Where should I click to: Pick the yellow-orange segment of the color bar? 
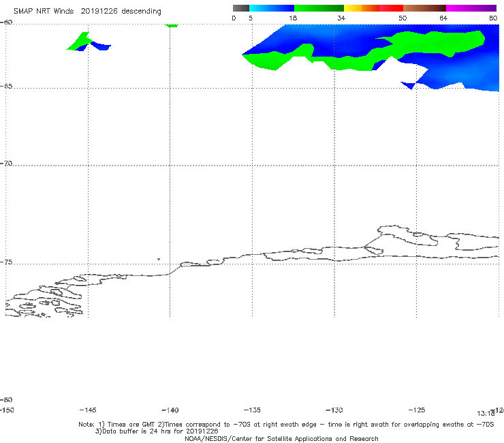point(362,8)
